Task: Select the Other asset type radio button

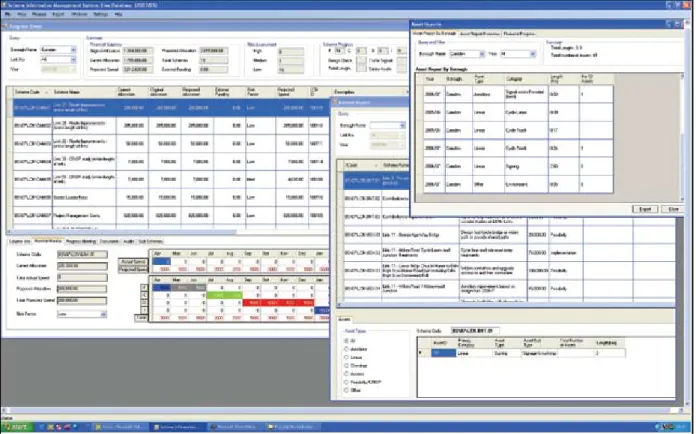Action: (346, 391)
